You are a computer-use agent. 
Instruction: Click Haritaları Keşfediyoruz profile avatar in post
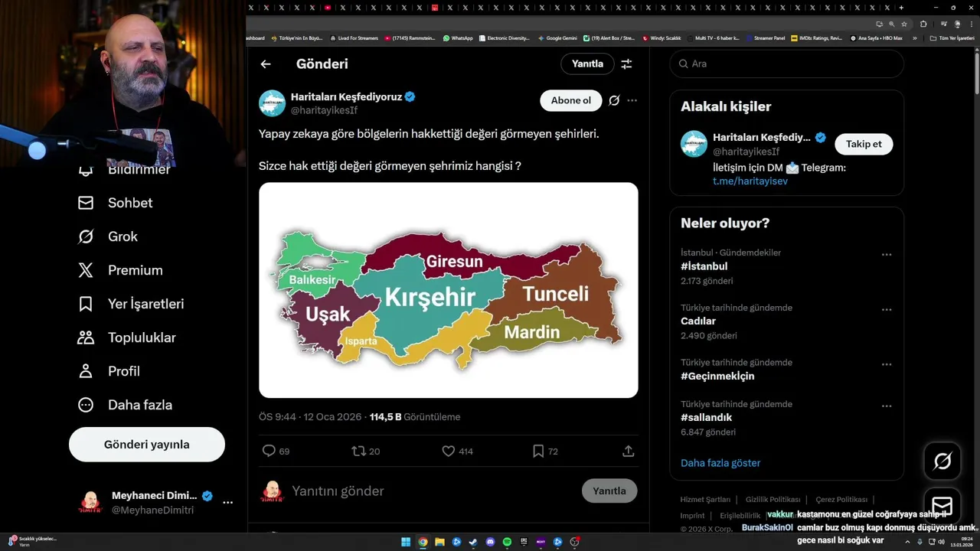(272, 103)
